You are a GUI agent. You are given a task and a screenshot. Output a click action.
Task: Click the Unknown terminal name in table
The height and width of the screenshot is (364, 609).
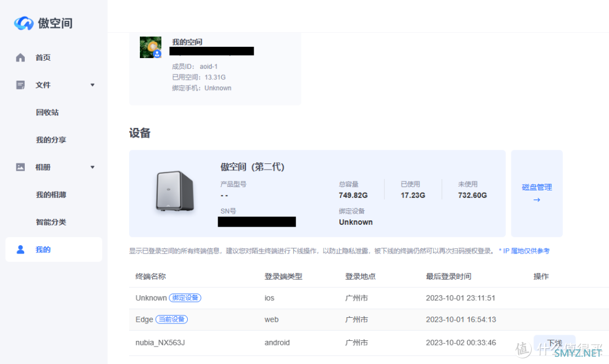point(151,298)
